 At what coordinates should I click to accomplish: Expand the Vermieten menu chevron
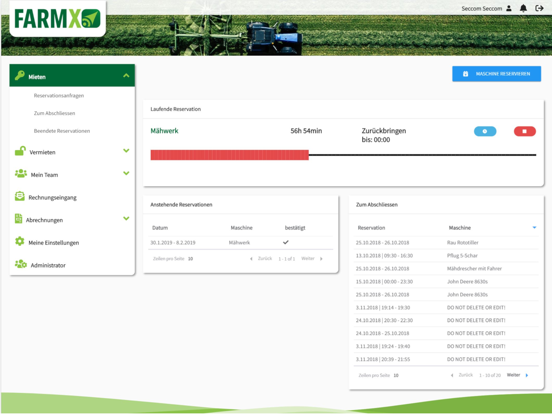coord(126,151)
